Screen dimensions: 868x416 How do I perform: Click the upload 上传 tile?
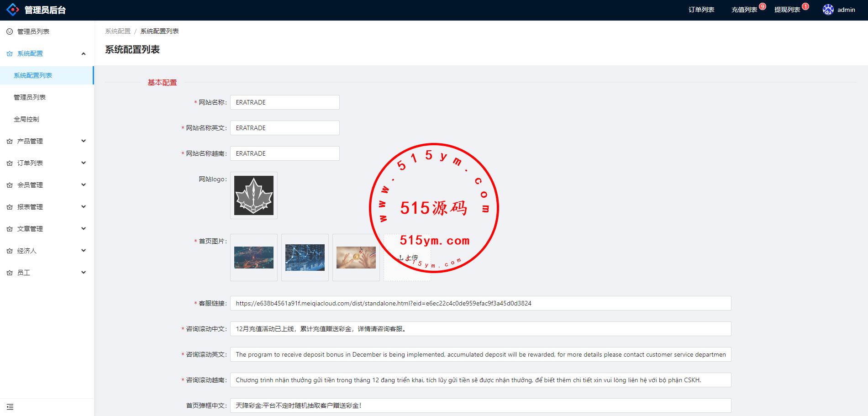coord(407,258)
